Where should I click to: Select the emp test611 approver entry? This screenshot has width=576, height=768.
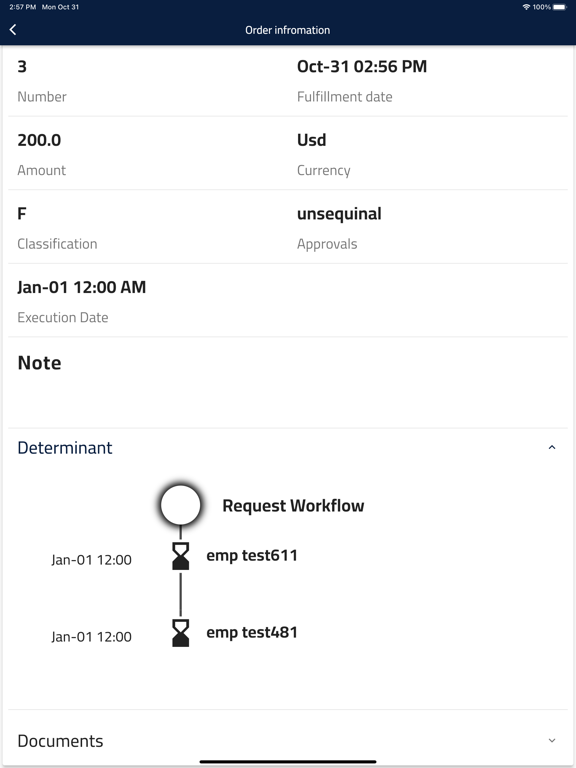(x=252, y=555)
